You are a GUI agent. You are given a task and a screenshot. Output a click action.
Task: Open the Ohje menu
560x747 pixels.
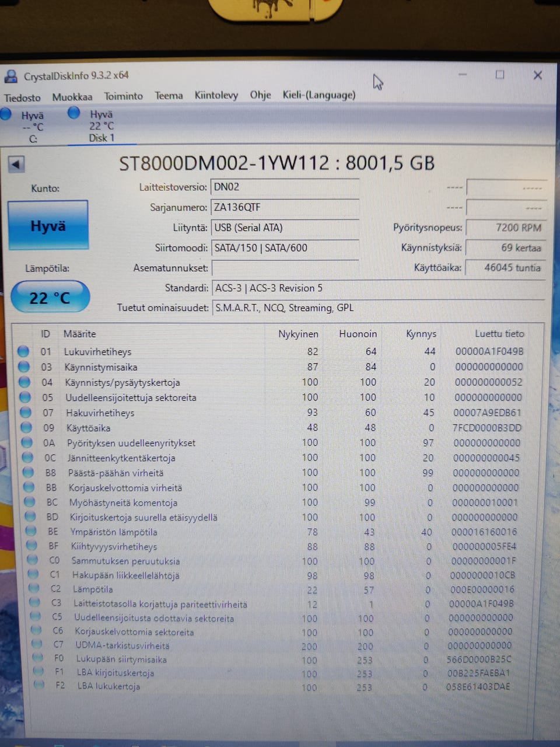tap(261, 95)
